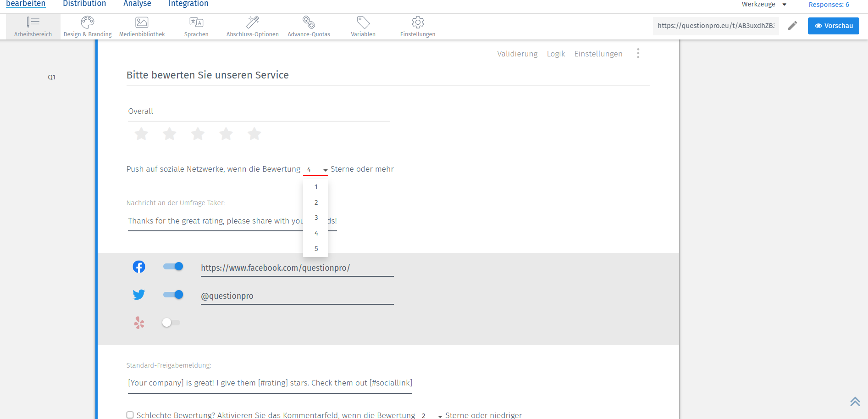The width and height of the screenshot is (868, 419).
Task: Open the Validierung question option
Action: tap(517, 54)
